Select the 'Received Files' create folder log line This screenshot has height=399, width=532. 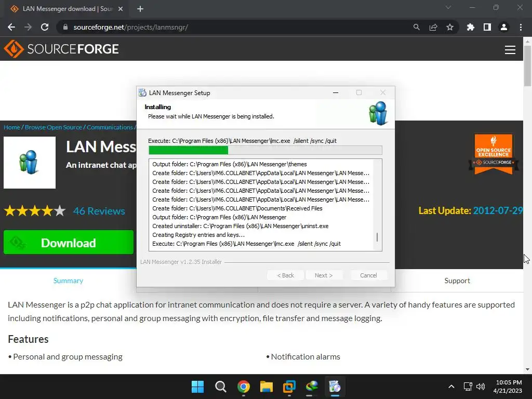click(237, 208)
